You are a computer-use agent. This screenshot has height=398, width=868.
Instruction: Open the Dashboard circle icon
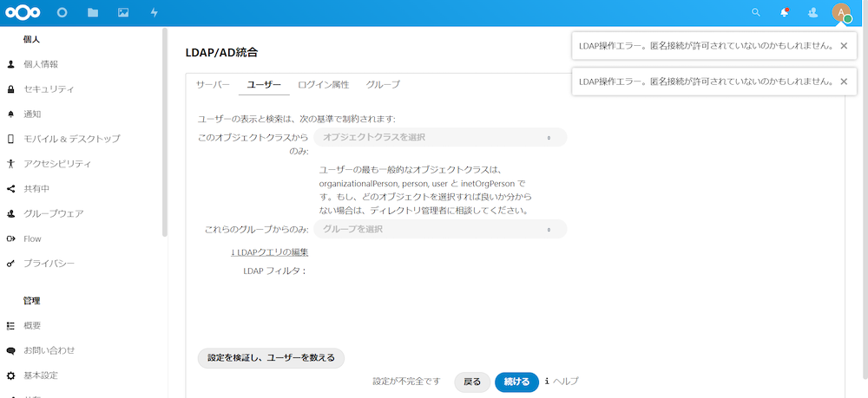tap(62, 13)
